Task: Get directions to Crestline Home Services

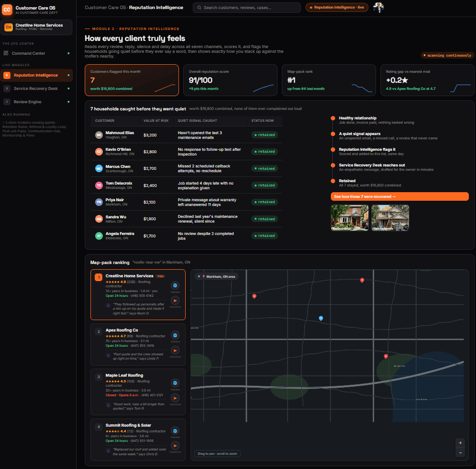Action: click(175, 300)
